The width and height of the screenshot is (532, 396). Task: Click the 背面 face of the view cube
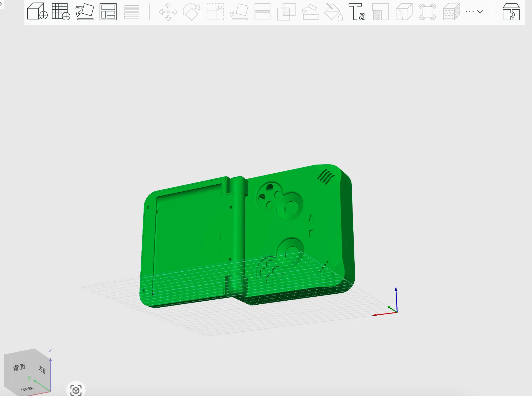[x=19, y=367]
